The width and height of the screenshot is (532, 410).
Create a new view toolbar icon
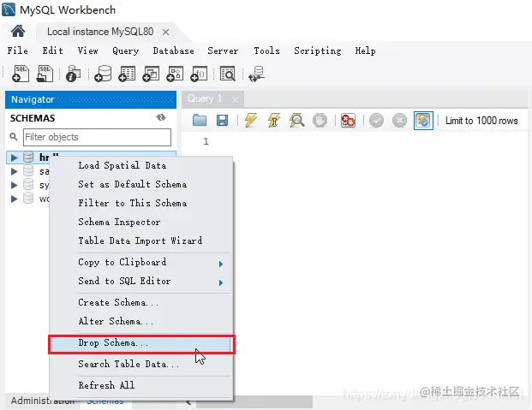point(151,74)
